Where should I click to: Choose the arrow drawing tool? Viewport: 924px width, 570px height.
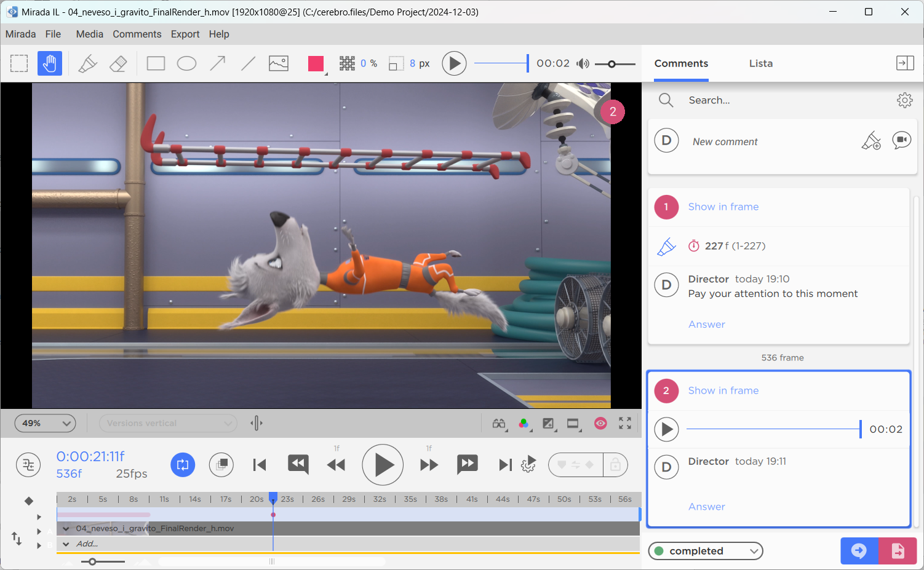pos(217,63)
